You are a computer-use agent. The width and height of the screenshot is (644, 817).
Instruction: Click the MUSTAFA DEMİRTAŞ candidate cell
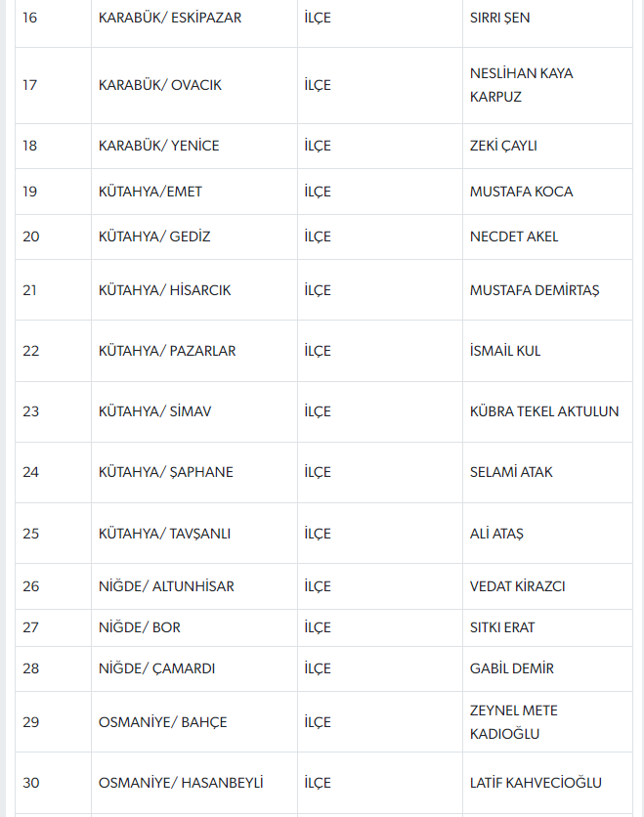[547, 289]
